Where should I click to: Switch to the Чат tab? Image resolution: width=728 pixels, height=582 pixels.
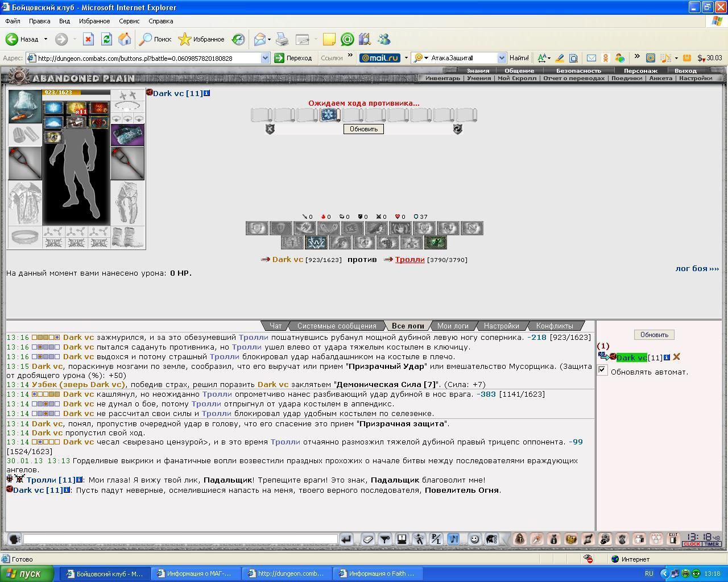(x=275, y=326)
